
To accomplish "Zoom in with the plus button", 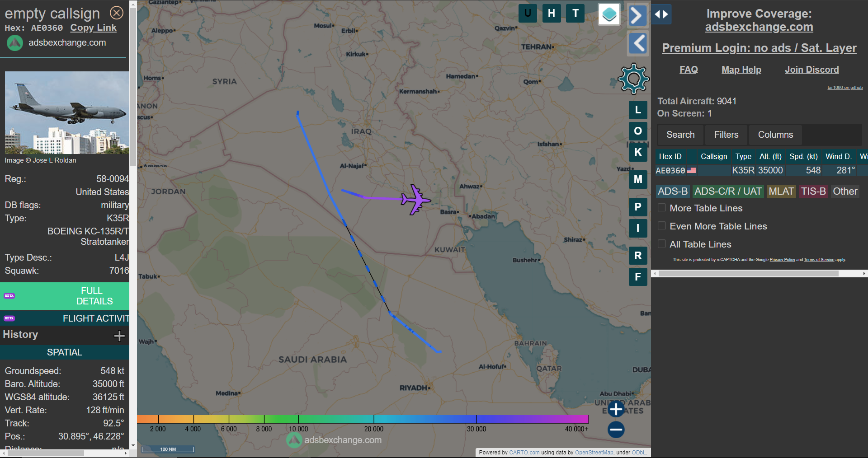I will click(x=616, y=409).
